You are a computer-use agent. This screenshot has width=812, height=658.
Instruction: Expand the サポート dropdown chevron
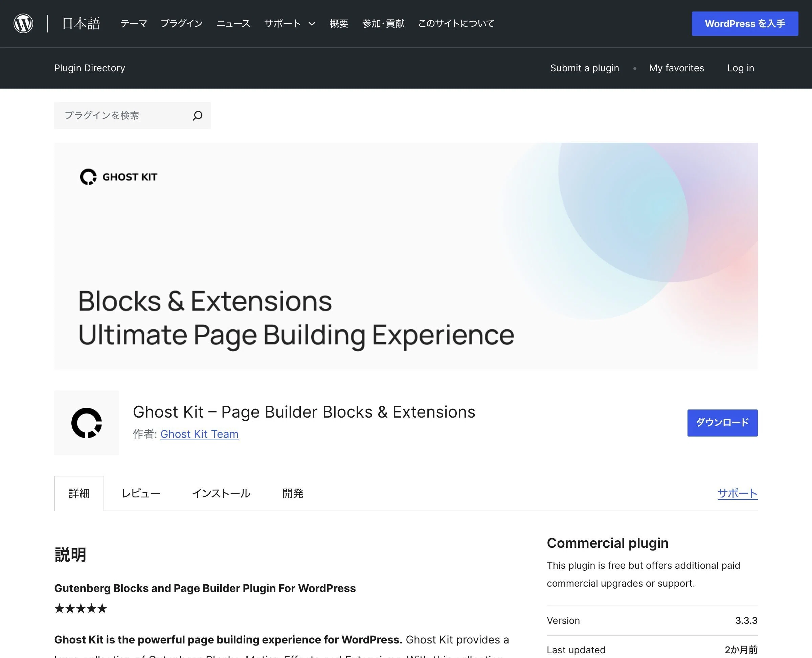[x=312, y=24]
